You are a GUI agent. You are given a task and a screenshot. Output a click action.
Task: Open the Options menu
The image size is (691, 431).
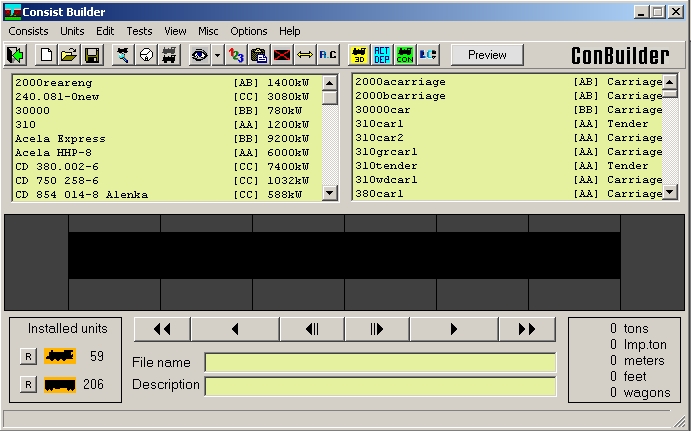249,31
